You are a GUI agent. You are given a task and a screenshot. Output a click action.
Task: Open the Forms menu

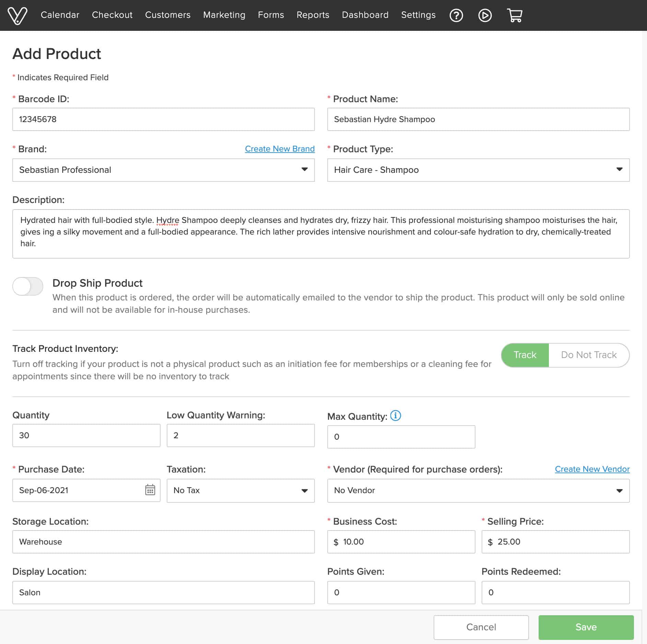click(x=271, y=15)
